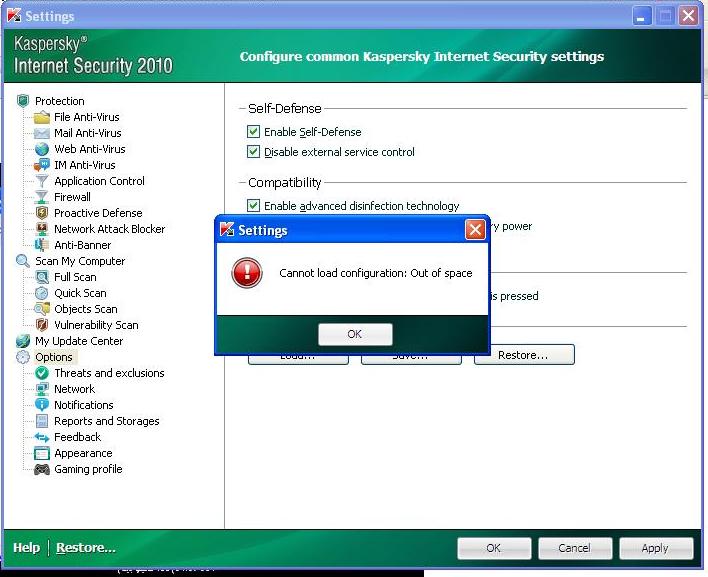Open Threats and exclusions section

pos(109,373)
